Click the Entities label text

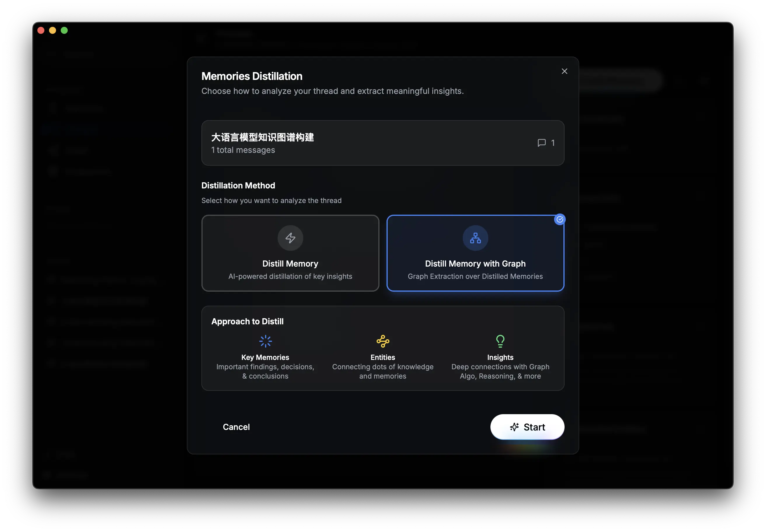tap(383, 357)
